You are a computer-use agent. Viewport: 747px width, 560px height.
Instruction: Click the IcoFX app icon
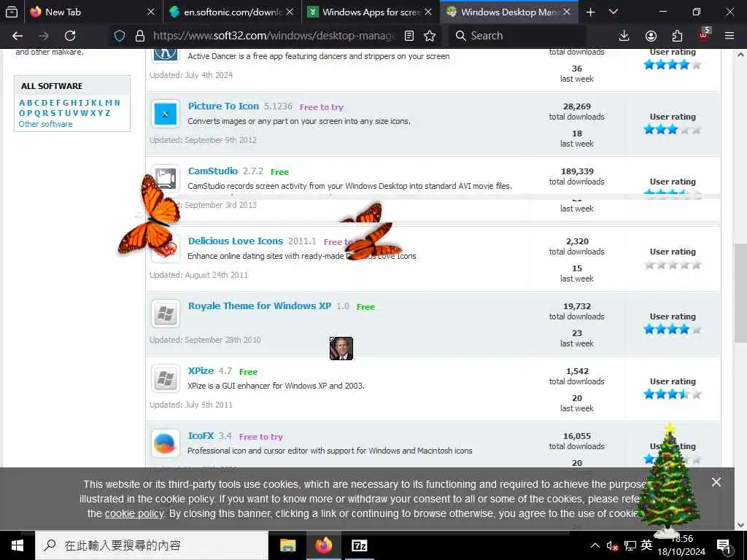(x=166, y=443)
